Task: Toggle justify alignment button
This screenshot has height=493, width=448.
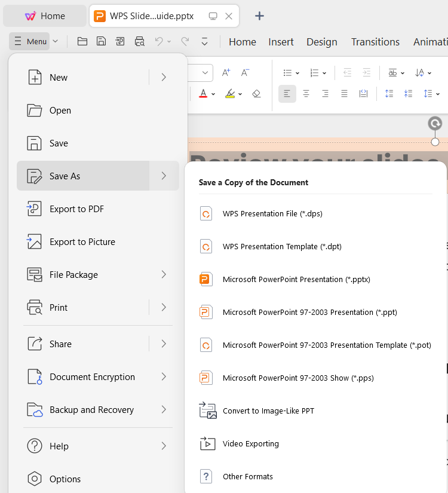Action: tap(344, 94)
